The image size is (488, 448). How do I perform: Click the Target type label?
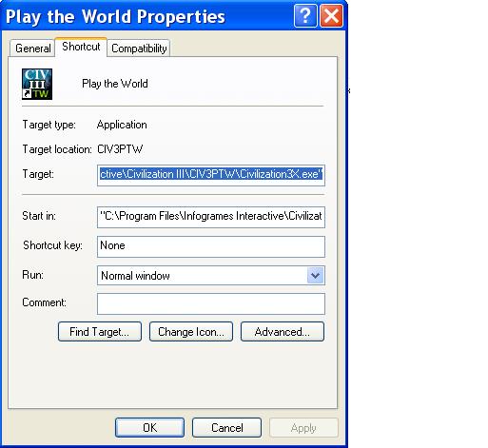(49, 125)
